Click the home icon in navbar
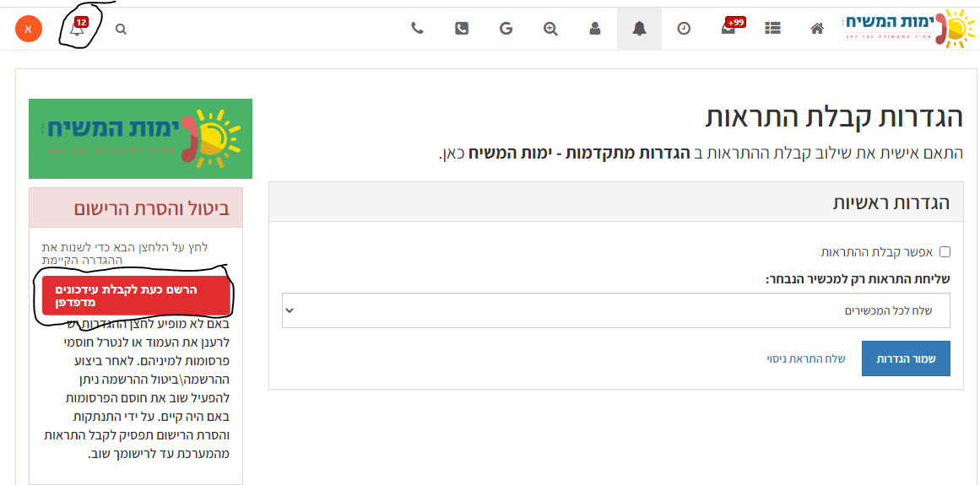Viewport: 980px width, 485px height. tap(816, 29)
